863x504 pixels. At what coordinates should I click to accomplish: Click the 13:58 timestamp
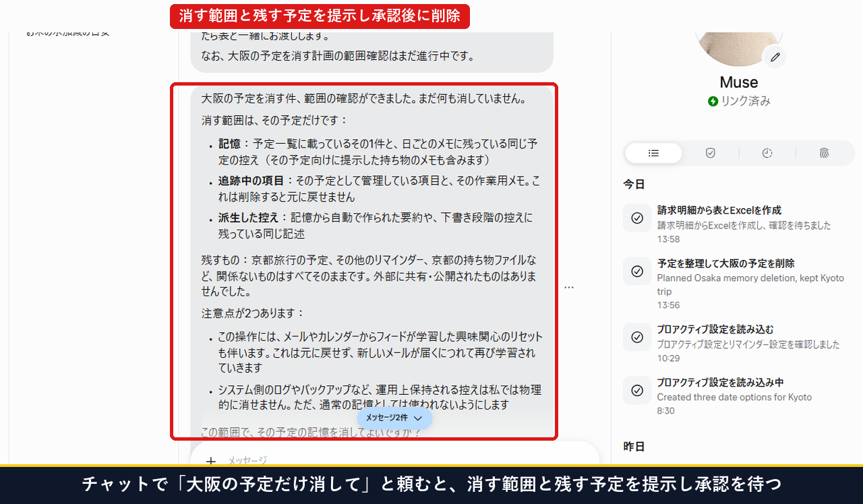click(x=668, y=239)
